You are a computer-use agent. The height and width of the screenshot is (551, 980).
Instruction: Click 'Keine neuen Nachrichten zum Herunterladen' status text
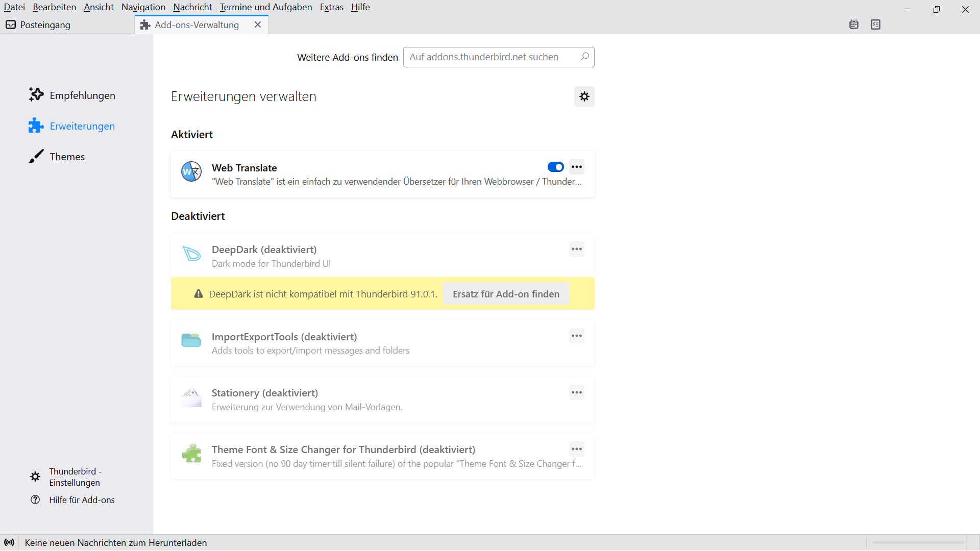[x=116, y=543]
